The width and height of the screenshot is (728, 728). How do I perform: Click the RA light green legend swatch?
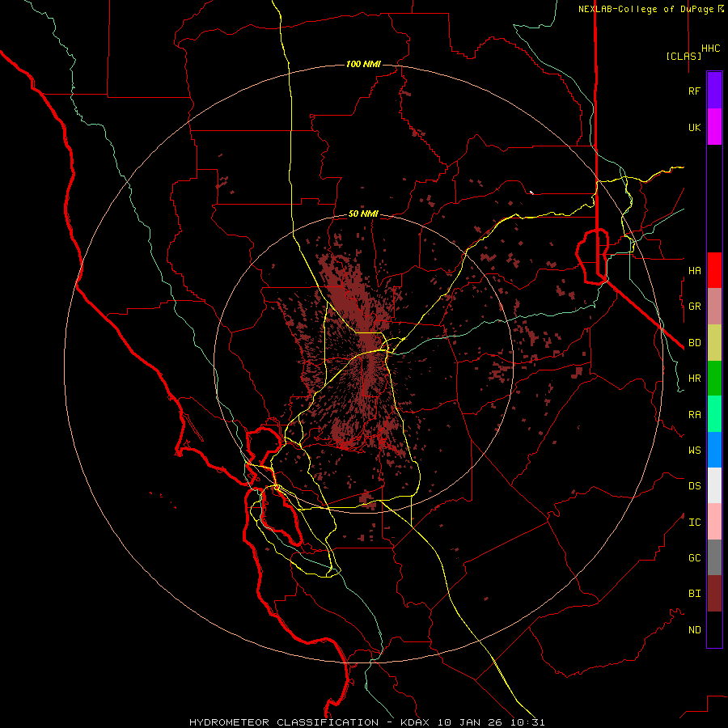click(714, 414)
